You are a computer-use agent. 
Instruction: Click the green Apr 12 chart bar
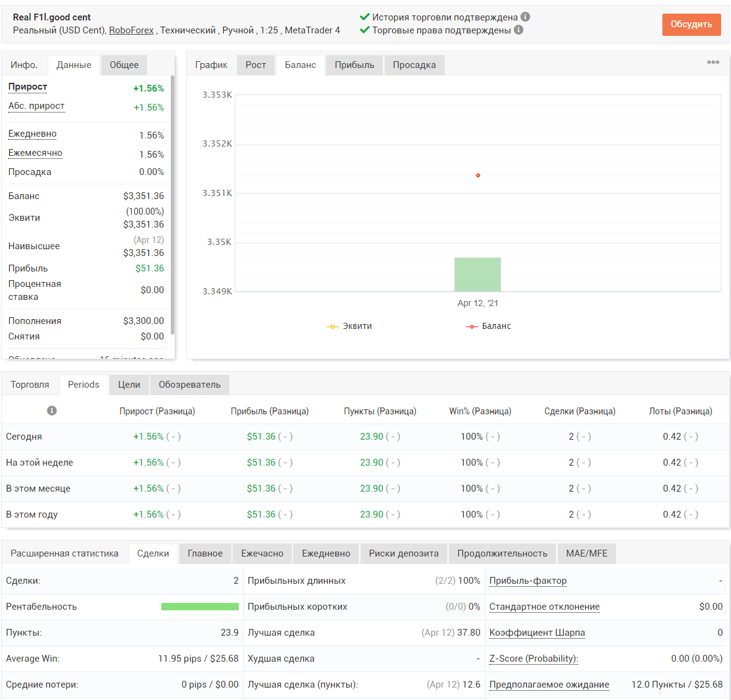477,275
